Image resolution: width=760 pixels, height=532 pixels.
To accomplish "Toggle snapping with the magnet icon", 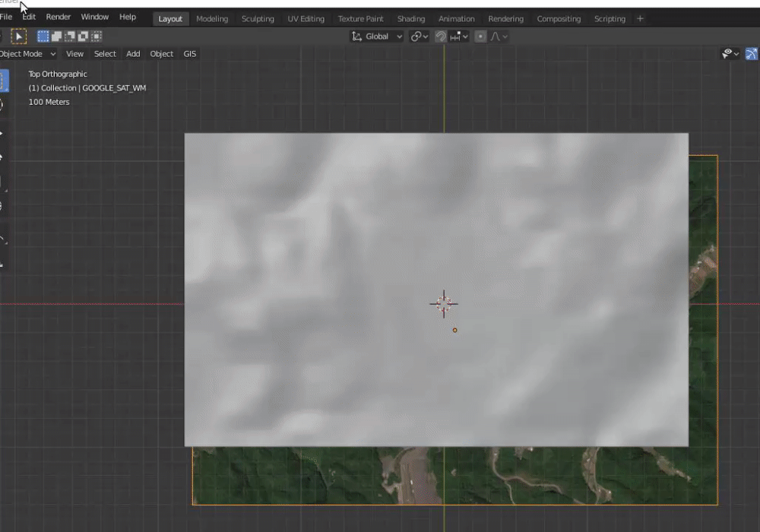I will point(441,36).
